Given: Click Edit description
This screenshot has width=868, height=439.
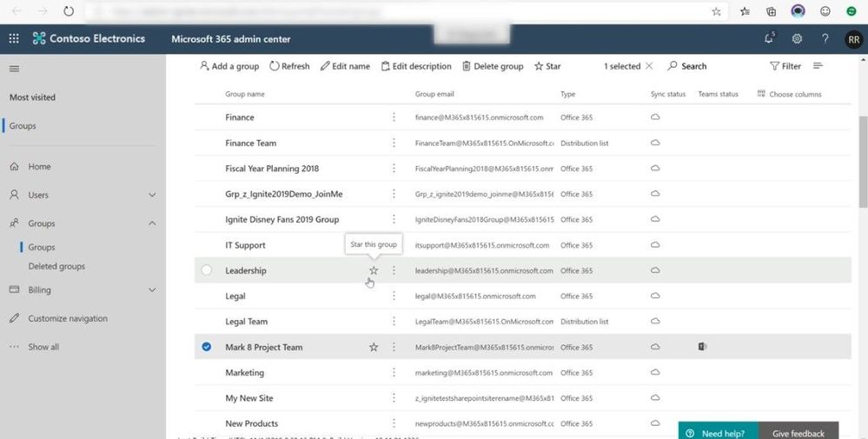Looking at the screenshot, I should pos(415,66).
